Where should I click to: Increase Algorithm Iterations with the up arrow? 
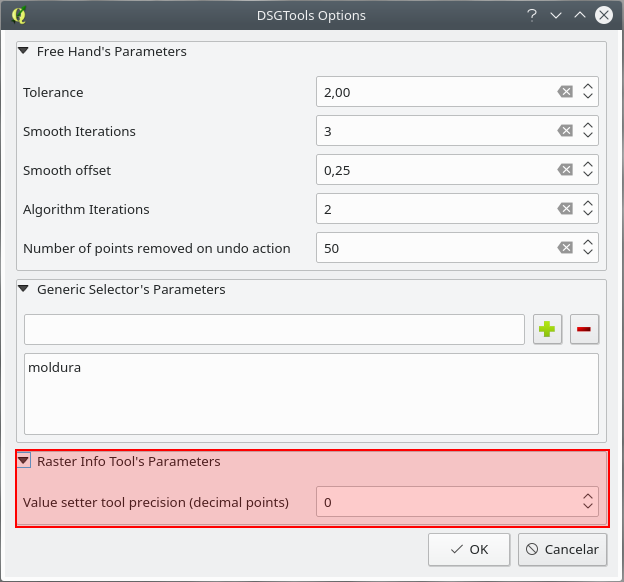tap(588, 204)
